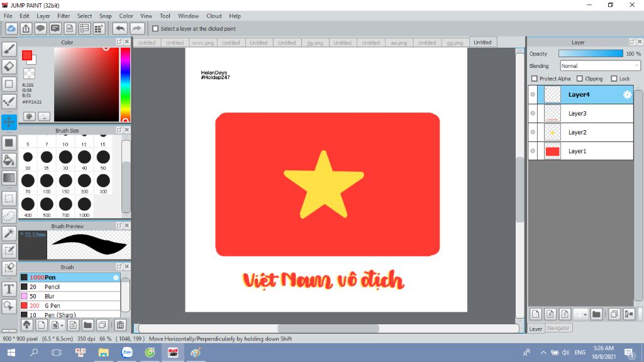Open the Cloud menu

click(214, 16)
